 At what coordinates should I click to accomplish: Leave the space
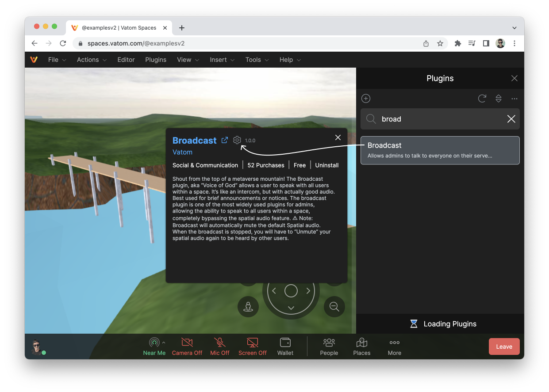click(504, 346)
